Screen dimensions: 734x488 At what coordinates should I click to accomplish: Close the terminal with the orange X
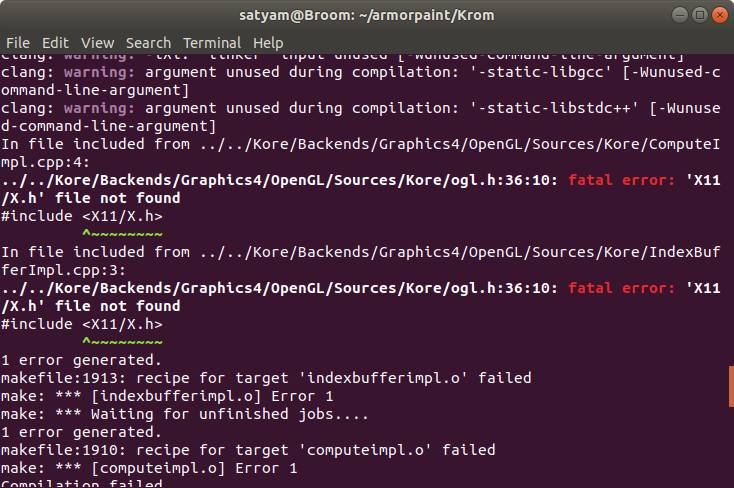(719, 15)
